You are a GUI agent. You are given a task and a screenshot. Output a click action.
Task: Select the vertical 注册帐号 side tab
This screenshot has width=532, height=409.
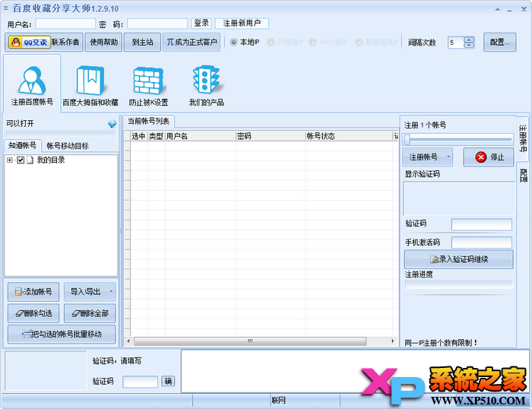[x=523, y=138]
